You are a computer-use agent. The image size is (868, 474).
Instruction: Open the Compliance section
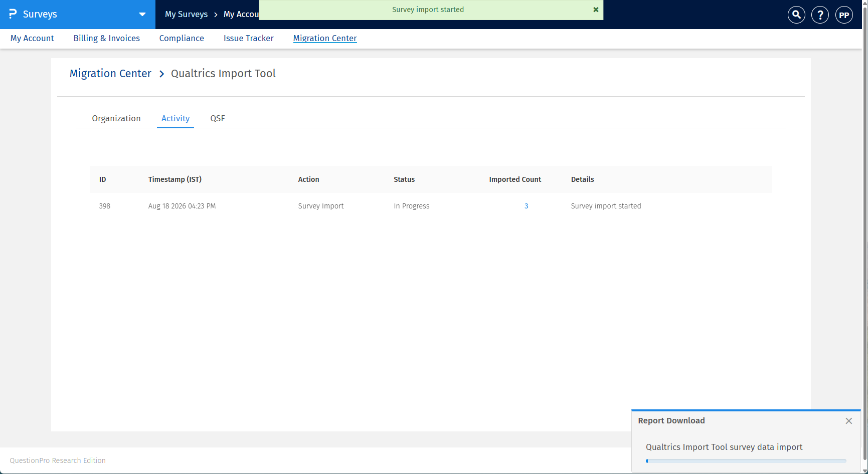[x=182, y=38]
